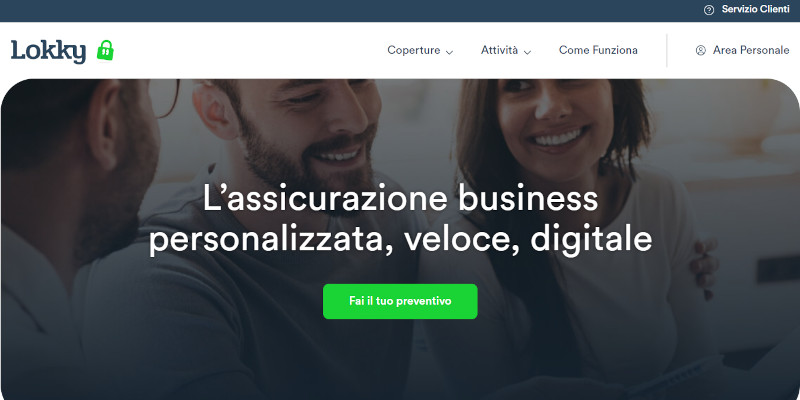Viewport: 800px width, 400px height.
Task: Open the Servizio Clienti link
Action: [756, 9]
